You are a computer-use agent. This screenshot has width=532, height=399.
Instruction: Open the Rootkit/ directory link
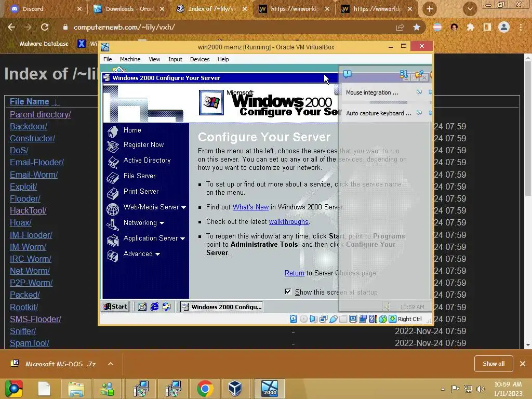tap(24, 308)
